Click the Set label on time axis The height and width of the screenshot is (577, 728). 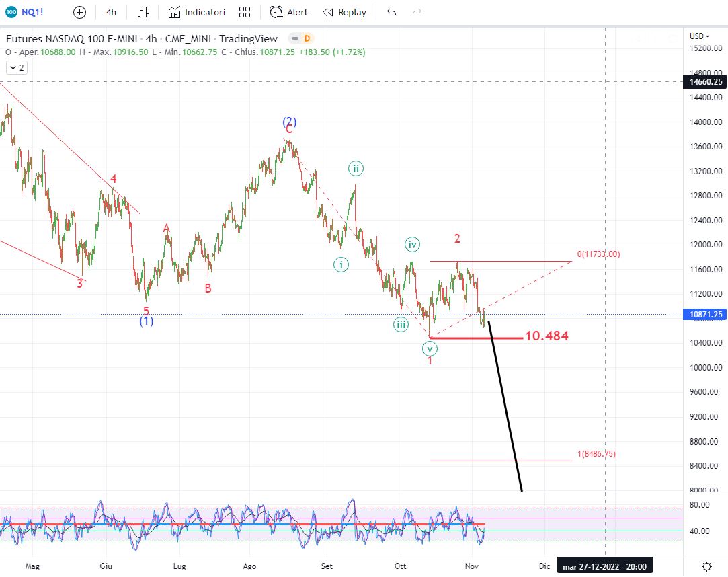(x=327, y=566)
